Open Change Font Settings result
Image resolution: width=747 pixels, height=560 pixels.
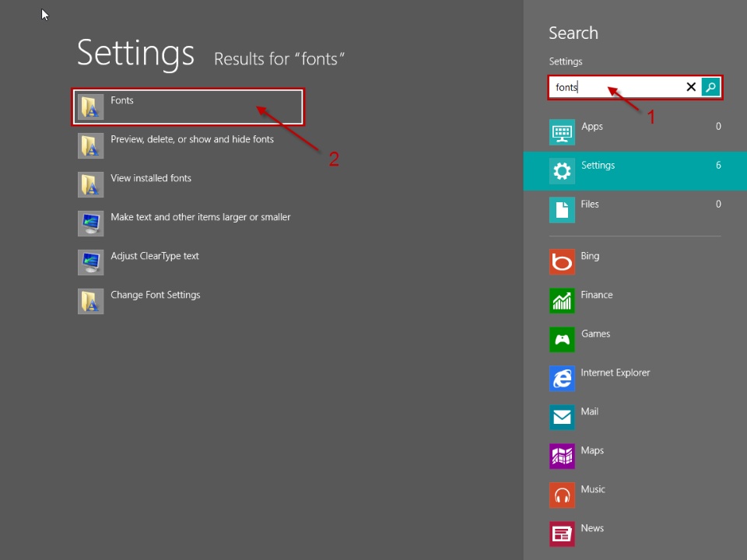(x=156, y=295)
